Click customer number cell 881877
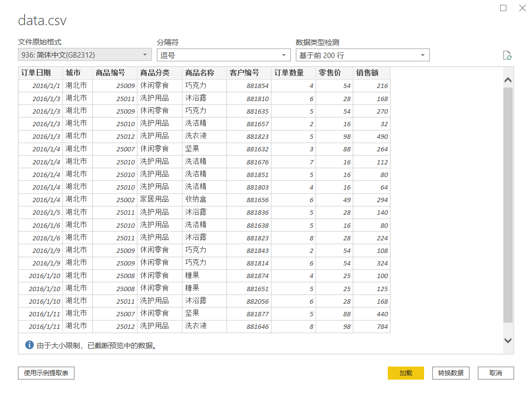The width and height of the screenshot is (532, 398). click(249, 314)
